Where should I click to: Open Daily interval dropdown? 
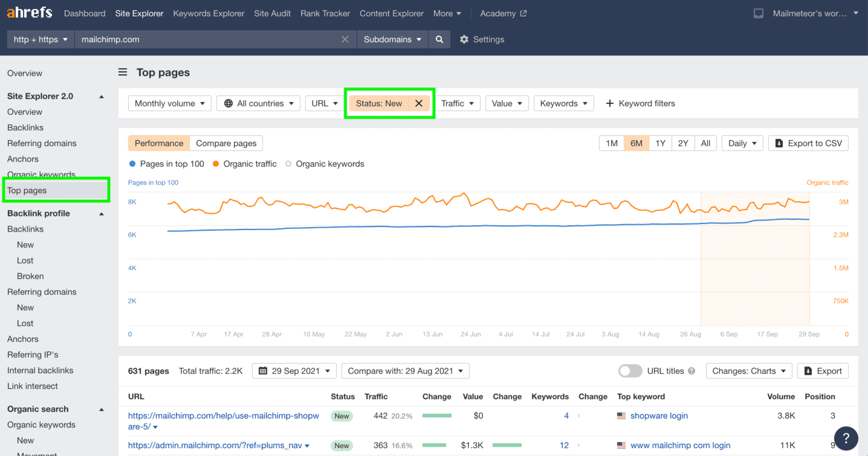(x=742, y=143)
